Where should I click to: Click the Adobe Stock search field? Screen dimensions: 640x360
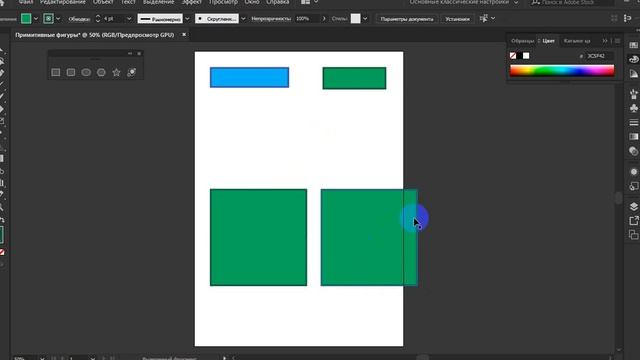572,2
